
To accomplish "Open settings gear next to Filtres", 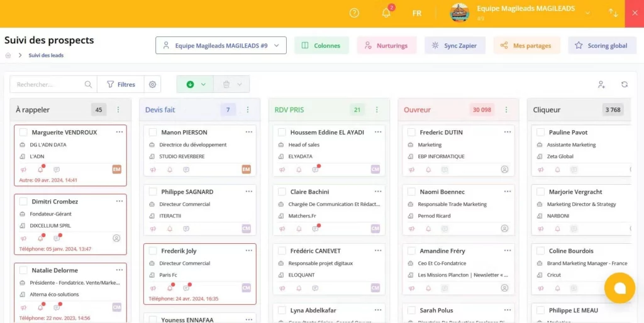I will (152, 84).
